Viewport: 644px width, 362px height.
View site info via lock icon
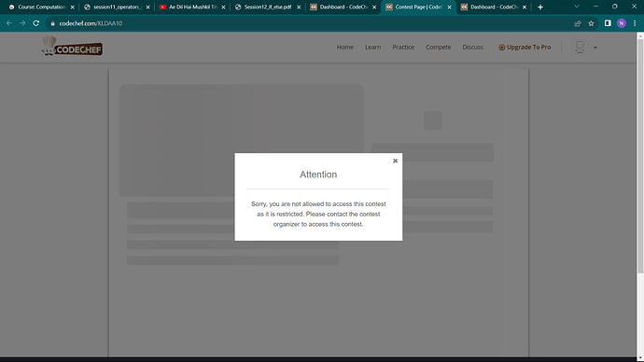pos(52,23)
